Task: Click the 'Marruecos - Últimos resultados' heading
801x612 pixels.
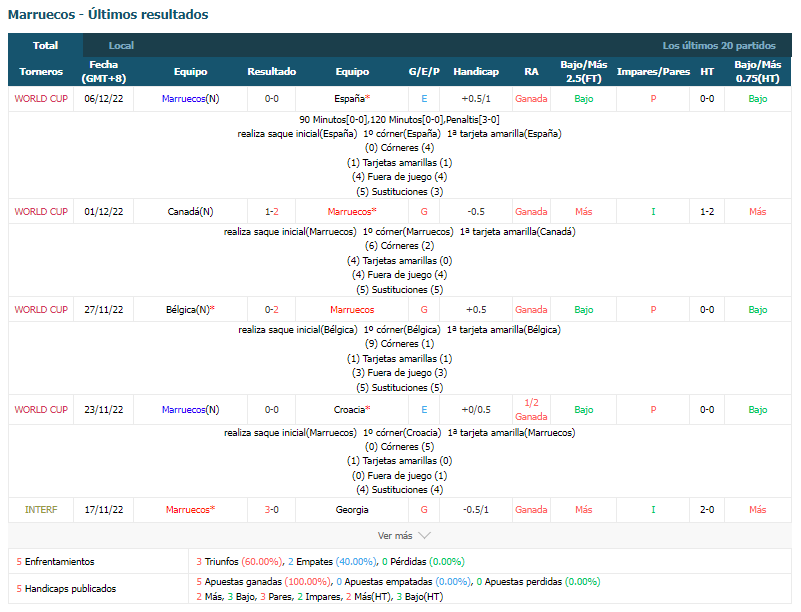Action: [x=108, y=14]
